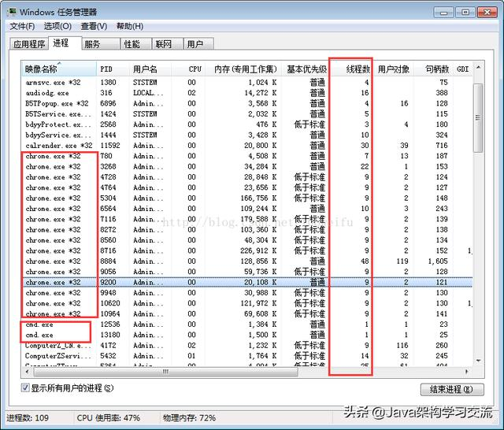The width and height of the screenshot is (504, 430).
Task: Select chrome.exe with PID 9948
Action: (247, 293)
